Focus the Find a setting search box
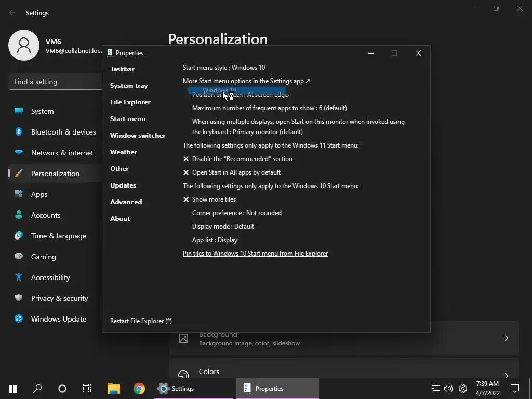The height and width of the screenshot is (399, 532). 55,82
